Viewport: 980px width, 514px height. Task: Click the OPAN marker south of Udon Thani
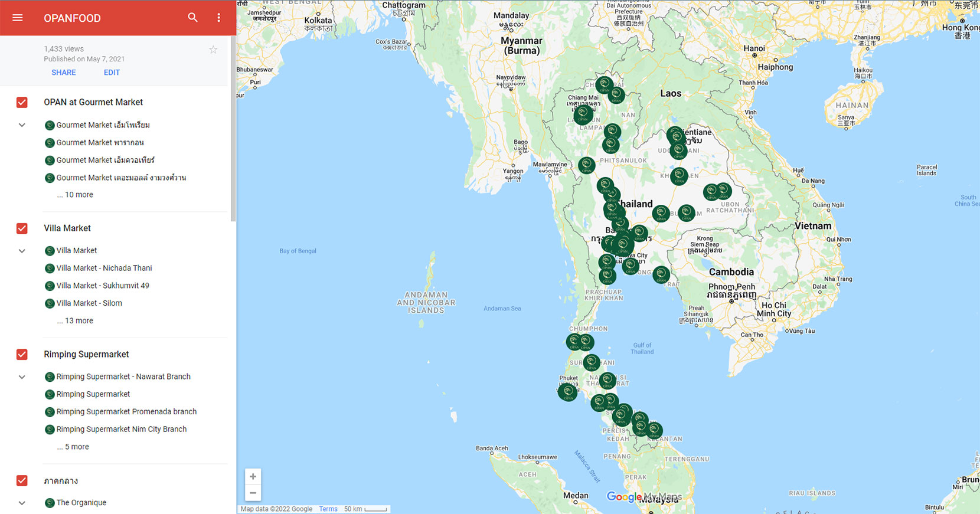679,150
